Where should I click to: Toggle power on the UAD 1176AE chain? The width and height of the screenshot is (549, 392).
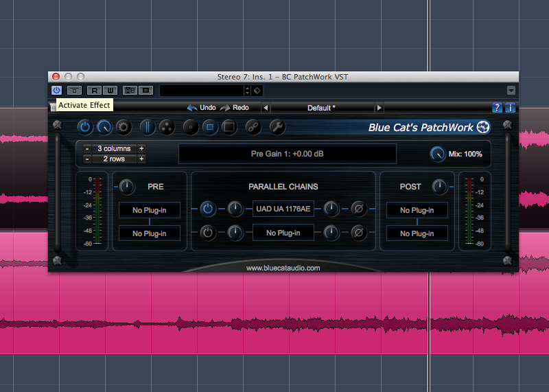pyautogui.click(x=208, y=209)
